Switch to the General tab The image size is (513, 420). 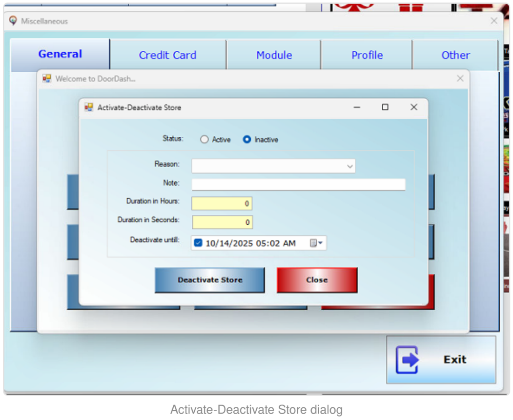pyautogui.click(x=60, y=54)
